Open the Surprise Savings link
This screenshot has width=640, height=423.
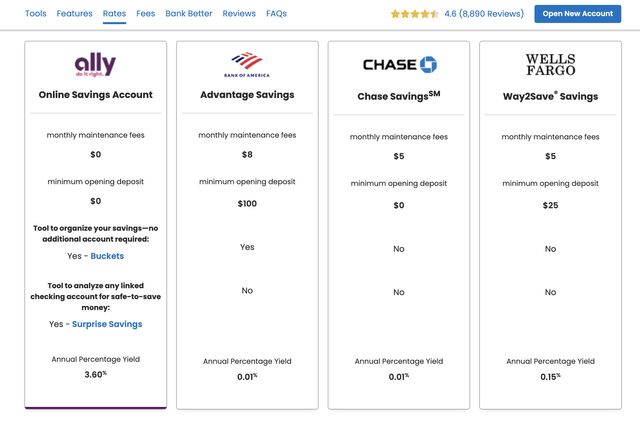point(107,324)
